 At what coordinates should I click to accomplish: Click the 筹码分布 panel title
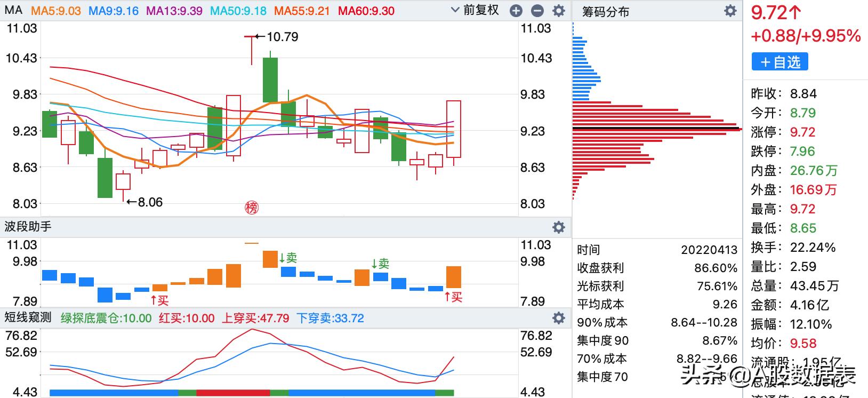(x=605, y=12)
